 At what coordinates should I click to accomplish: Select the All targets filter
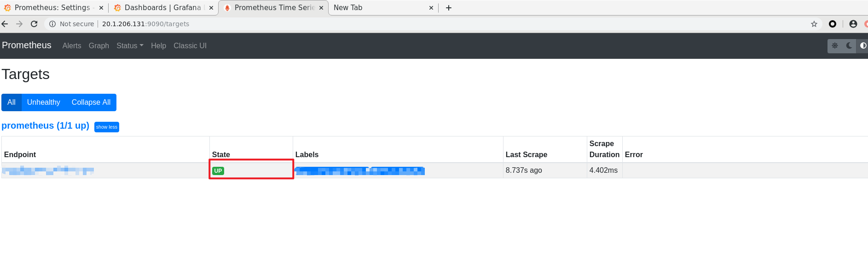pyautogui.click(x=12, y=102)
